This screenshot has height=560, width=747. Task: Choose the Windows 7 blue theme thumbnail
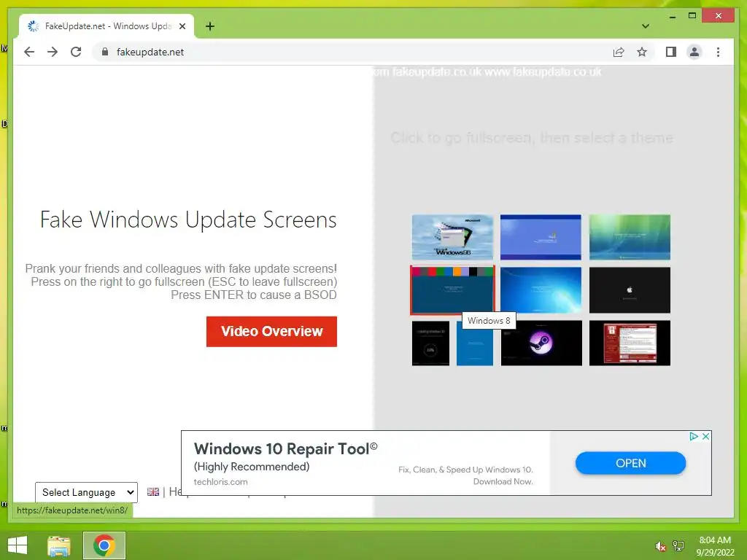click(541, 290)
